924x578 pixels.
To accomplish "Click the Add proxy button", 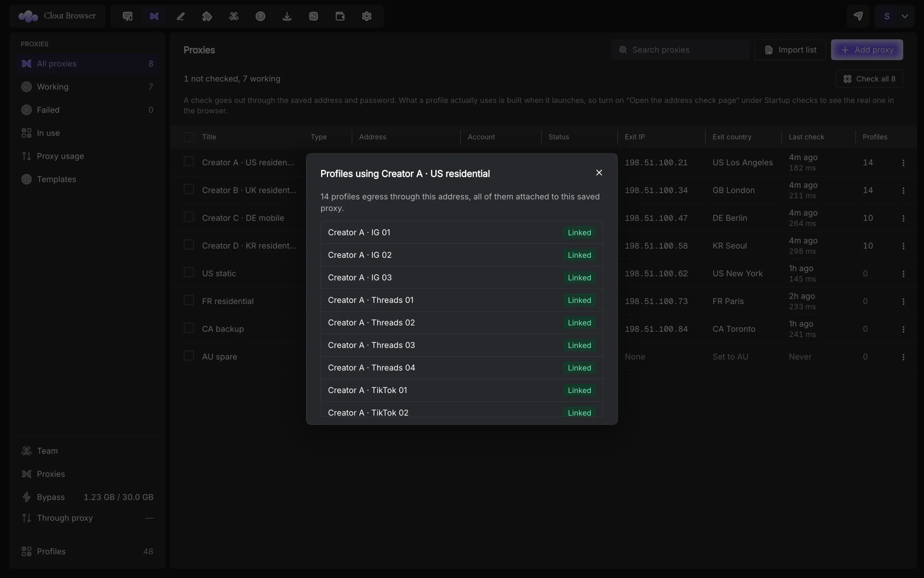I will click(x=867, y=50).
